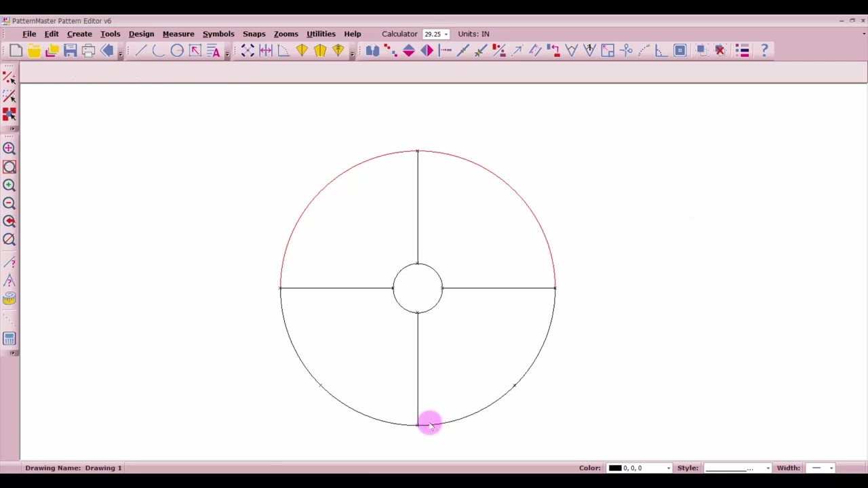Image resolution: width=868 pixels, height=488 pixels.
Task: Select the Zoom Window red square magnifier
Action: (9, 167)
